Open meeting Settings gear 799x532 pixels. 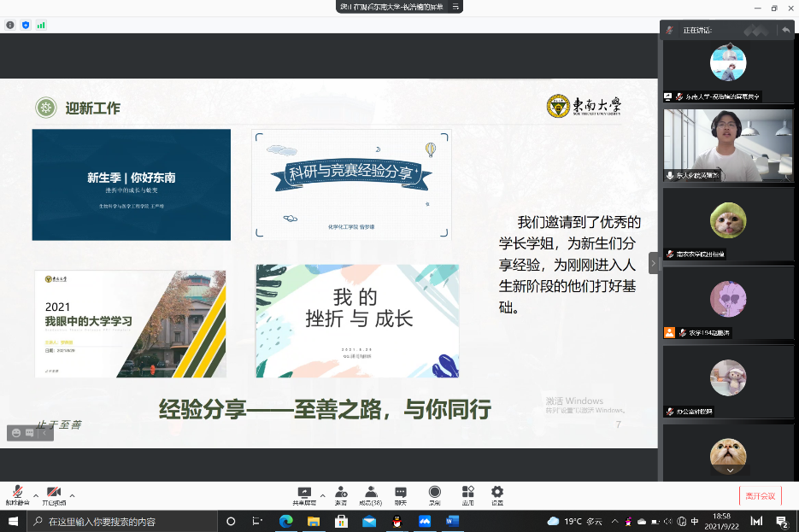click(497, 493)
